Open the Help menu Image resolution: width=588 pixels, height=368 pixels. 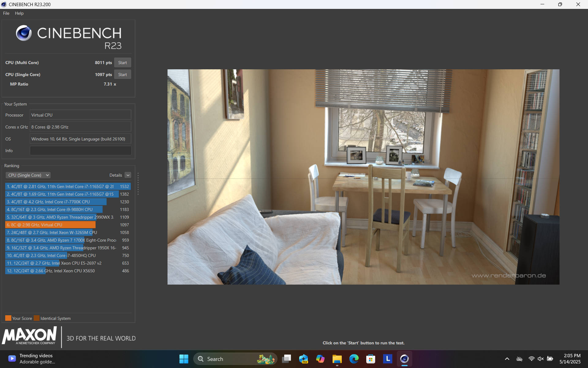tap(19, 13)
